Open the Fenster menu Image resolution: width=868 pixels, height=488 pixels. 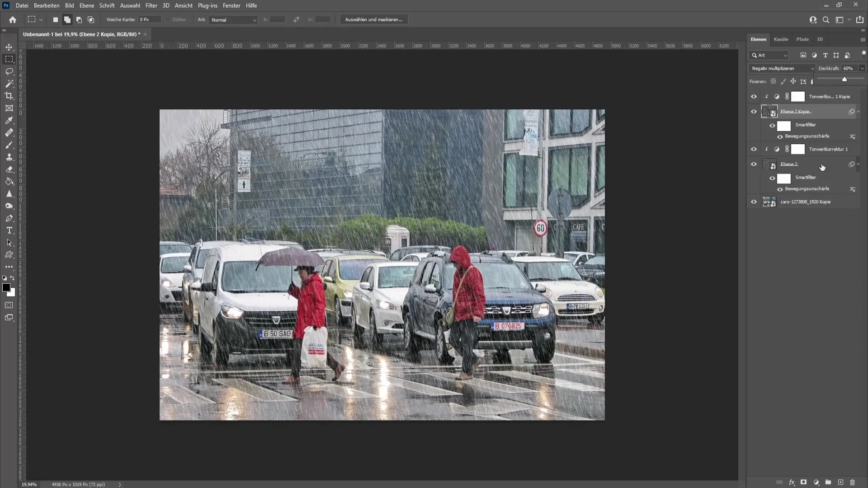(x=231, y=5)
